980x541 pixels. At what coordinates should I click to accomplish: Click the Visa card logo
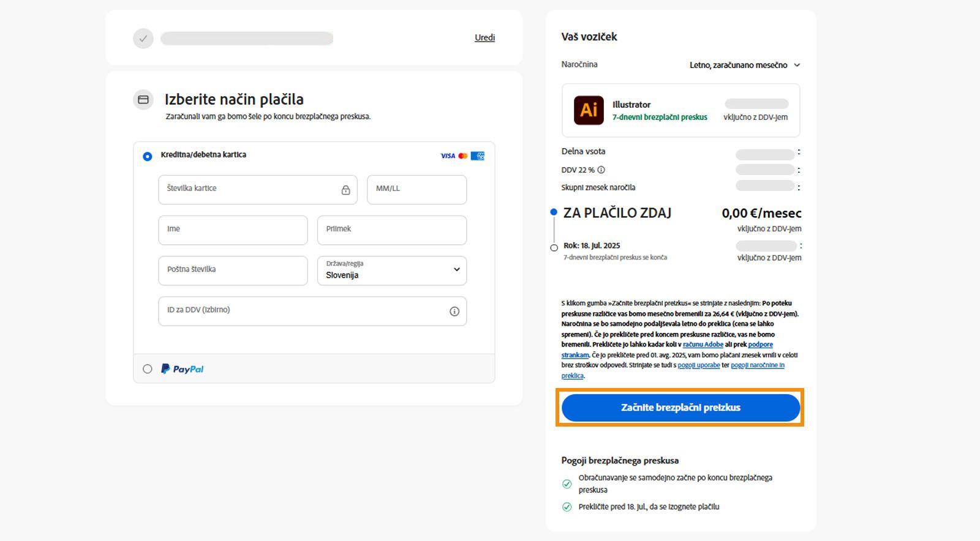coord(448,156)
